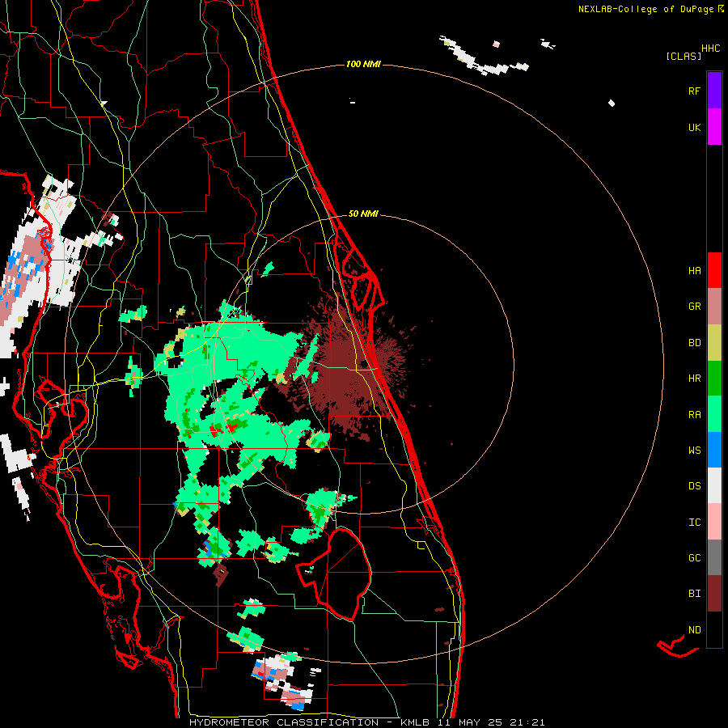The image size is (728, 728).
Task: Select the GC legend label
Action: (694, 557)
